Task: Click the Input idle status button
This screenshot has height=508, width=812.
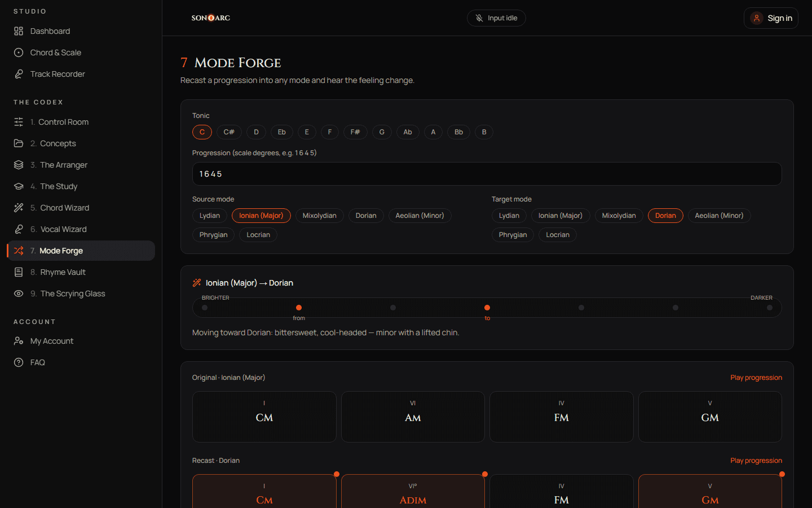Action: [496, 18]
